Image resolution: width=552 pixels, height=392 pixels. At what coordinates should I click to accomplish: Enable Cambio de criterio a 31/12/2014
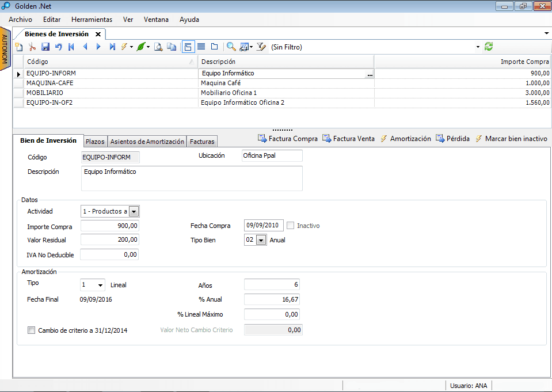click(32, 330)
